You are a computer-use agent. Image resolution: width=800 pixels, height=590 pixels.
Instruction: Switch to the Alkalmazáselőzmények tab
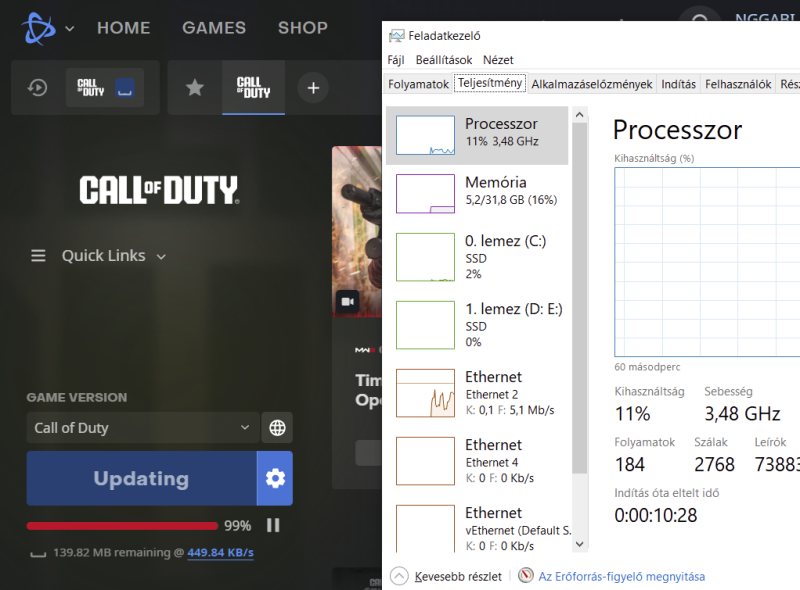(592, 84)
